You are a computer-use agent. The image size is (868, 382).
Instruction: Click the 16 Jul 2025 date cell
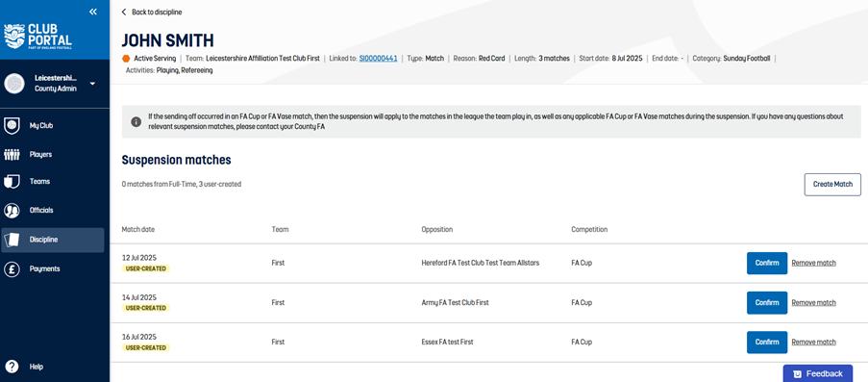(x=139, y=337)
